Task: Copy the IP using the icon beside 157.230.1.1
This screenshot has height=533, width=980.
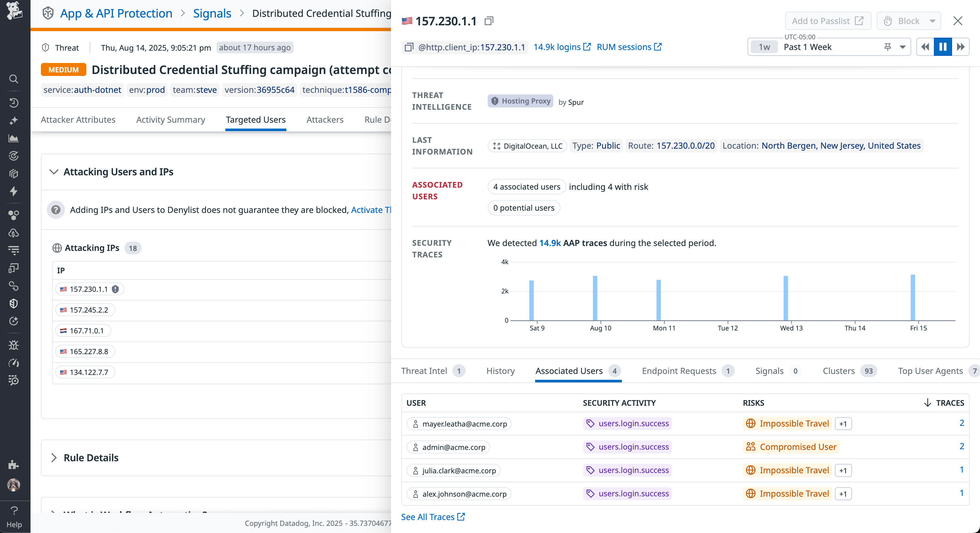Action: (x=489, y=21)
